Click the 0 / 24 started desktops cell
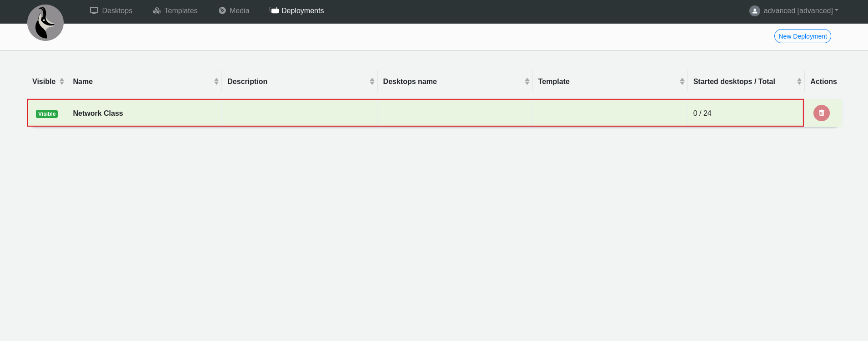 pos(702,114)
